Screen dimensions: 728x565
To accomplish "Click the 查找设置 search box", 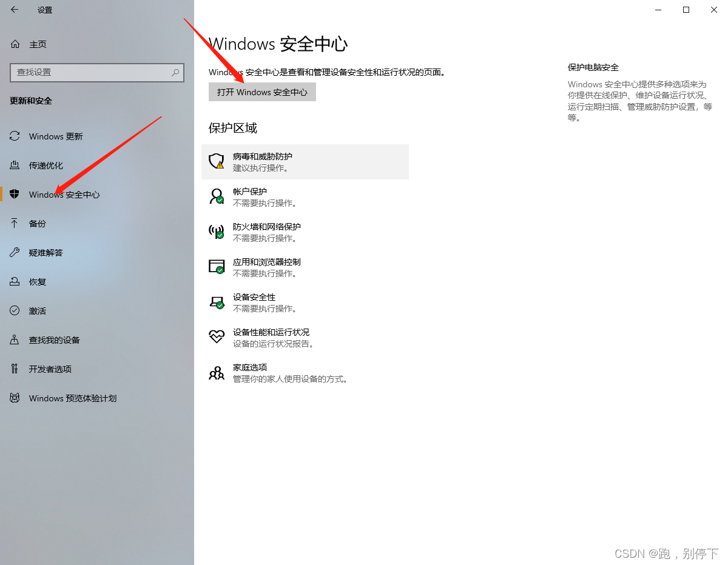I will pos(97,72).
